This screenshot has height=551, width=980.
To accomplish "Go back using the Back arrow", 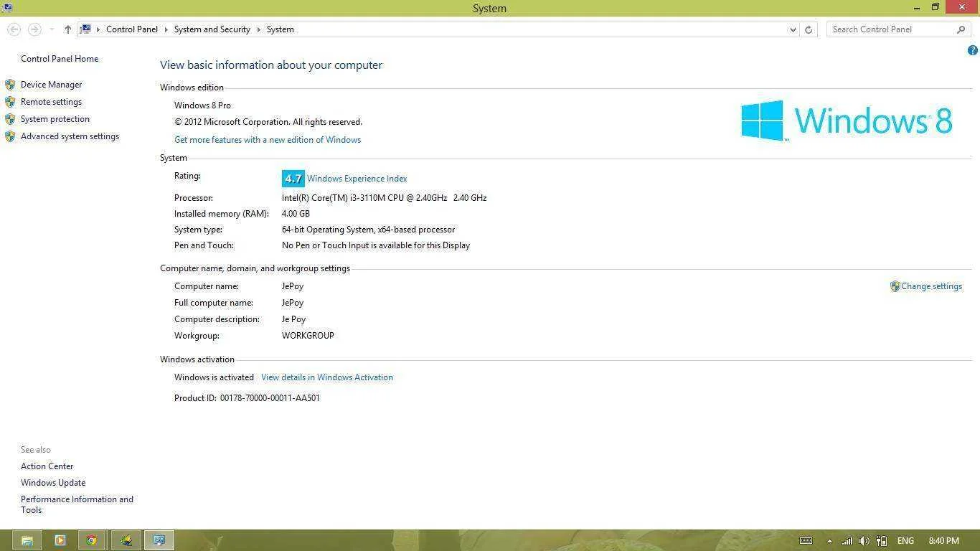I will pyautogui.click(x=14, y=29).
